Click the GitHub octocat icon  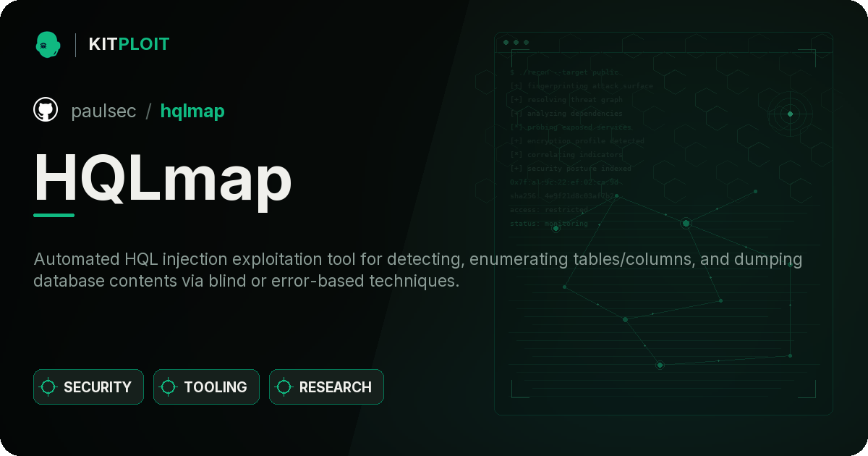coord(46,110)
